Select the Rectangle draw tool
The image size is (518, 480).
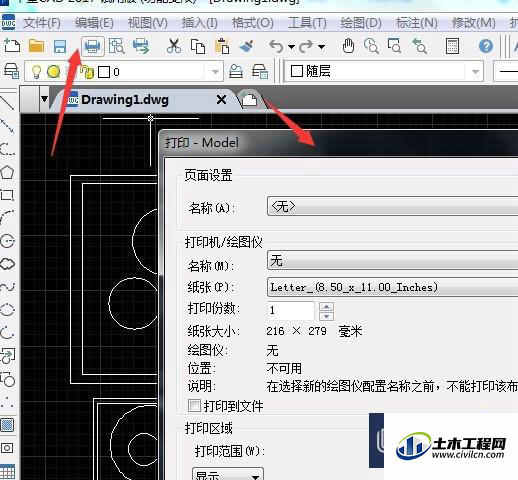pyautogui.click(x=7, y=195)
